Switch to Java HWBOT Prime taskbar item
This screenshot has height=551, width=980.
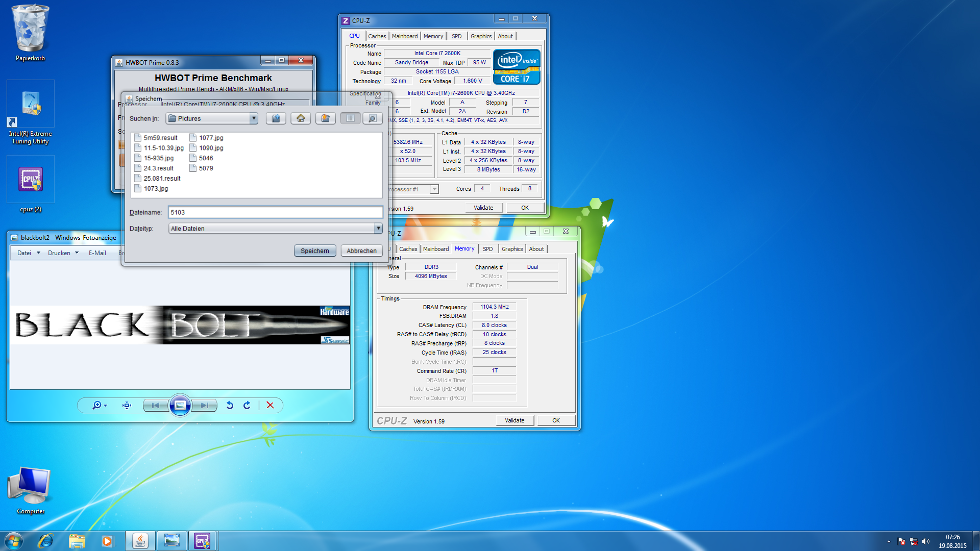[140, 541]
